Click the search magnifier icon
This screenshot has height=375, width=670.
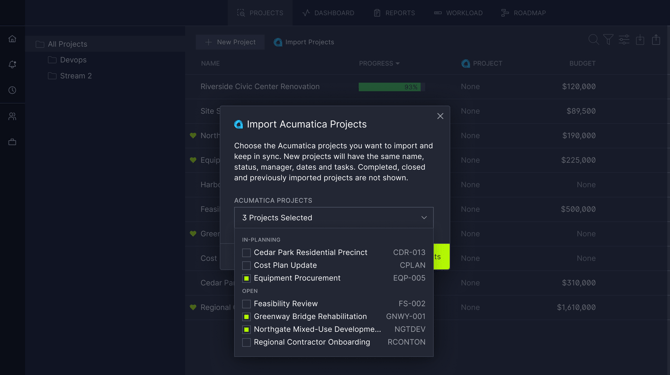click(x=593, y=40)
